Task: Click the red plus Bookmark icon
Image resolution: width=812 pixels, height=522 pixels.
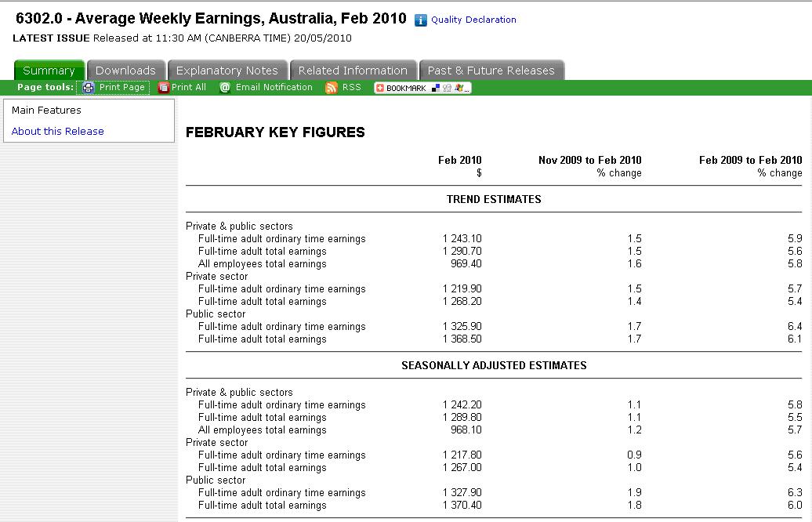Action: coord(379,88)
